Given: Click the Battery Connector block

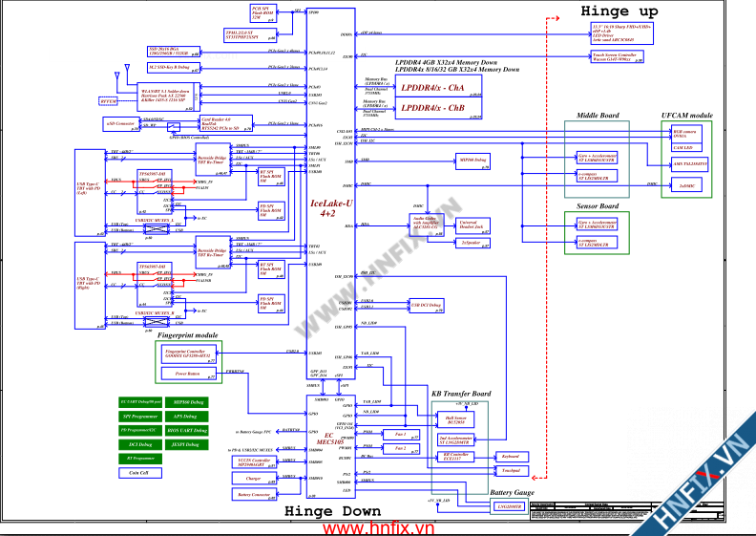Looking at the screenshot, I should pos(253,495).
